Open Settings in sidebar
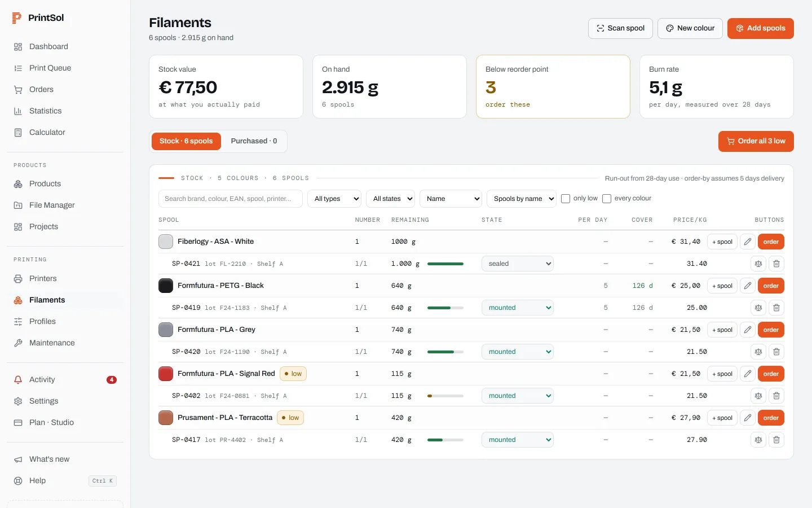The width and height of the screenshot is (812, 508). click(x=65, y=401)
